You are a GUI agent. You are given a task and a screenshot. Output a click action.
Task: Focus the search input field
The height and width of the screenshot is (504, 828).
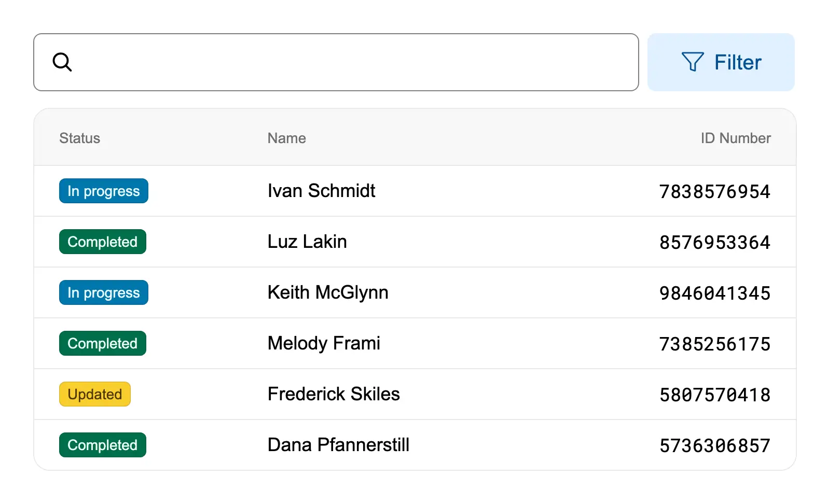click(x=353, y=62)
